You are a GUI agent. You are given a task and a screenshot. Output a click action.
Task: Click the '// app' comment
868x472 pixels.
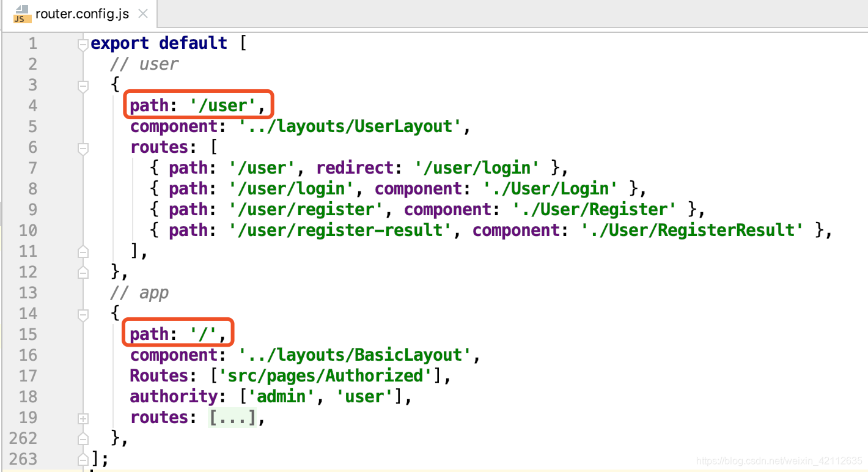coord(139,293)
